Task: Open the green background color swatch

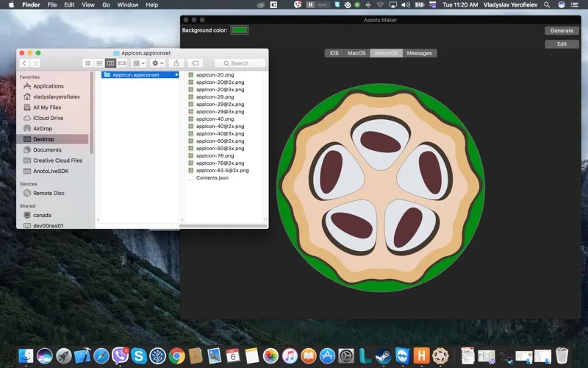Action: click(240, 30)
